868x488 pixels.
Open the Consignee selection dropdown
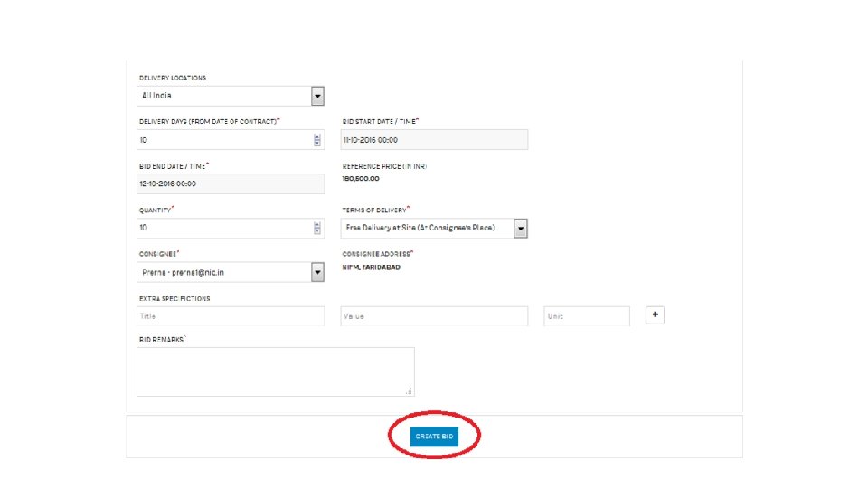317,272
